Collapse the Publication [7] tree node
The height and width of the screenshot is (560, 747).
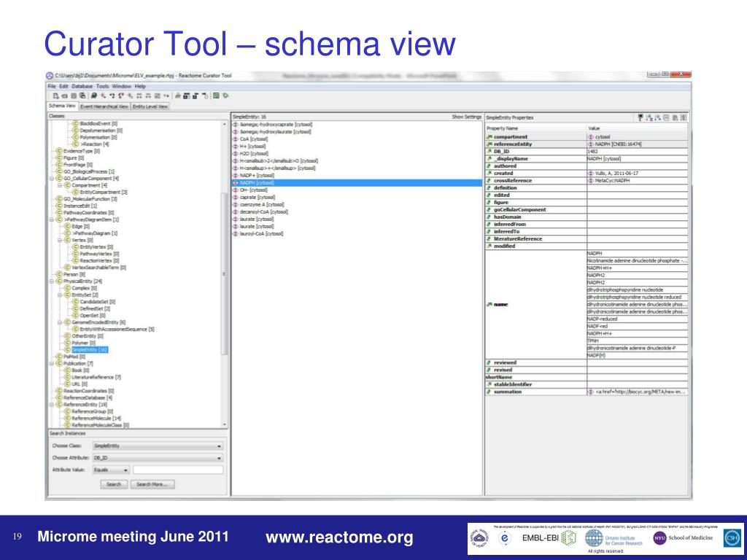52,363
